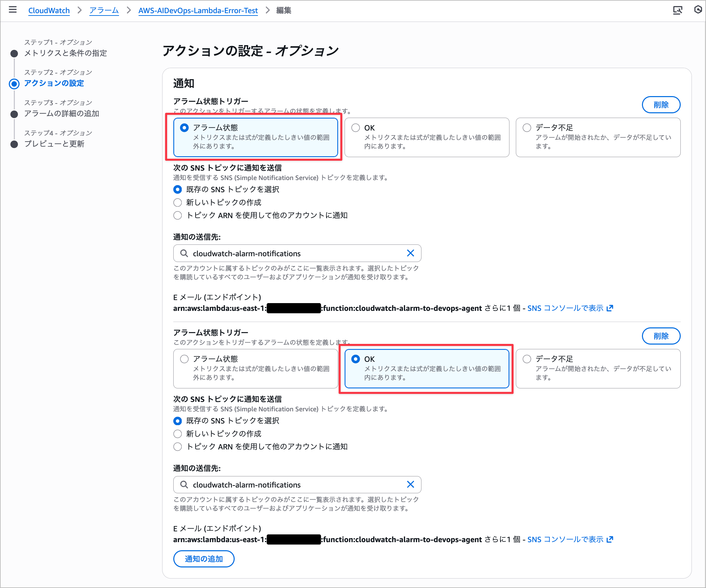Clear the first cloudwatch-alarm-notifications field via X icon
This screenshot has width=706, height=588.
[411, 253]
